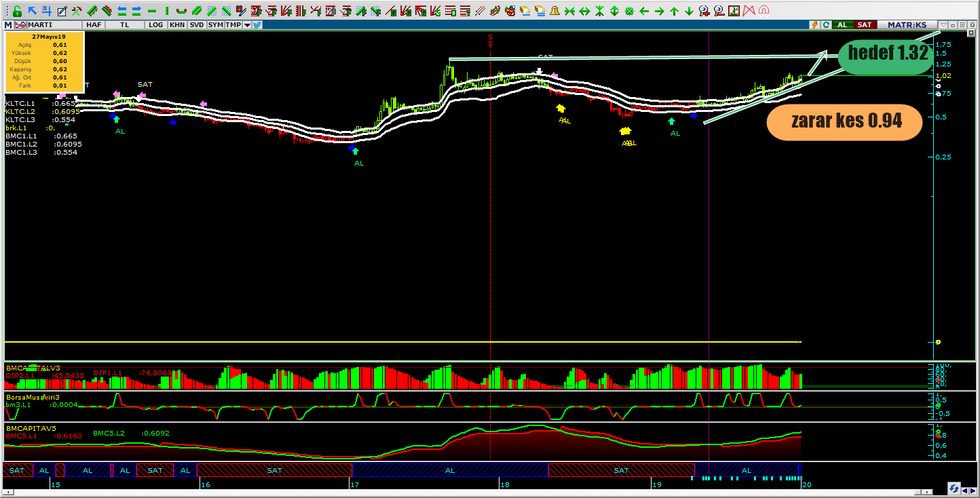Image resolution: width=980 pixels, height=498 pixels.
Task: Click the TL currency selector
Action: [x=124, y=24]
